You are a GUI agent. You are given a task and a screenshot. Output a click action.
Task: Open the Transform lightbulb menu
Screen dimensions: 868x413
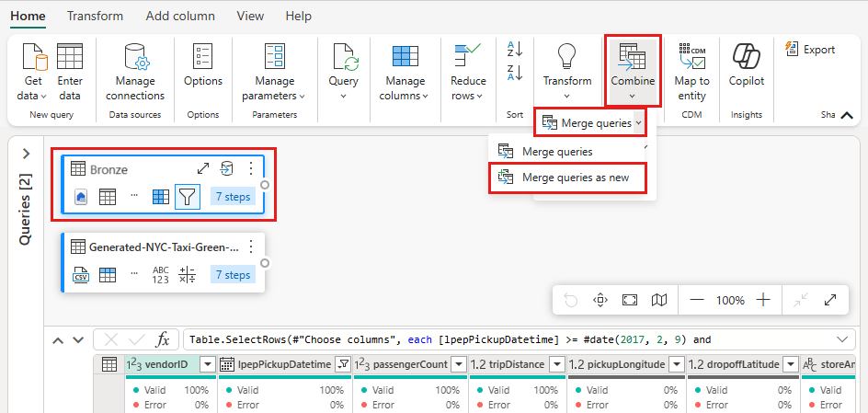(566, 72)
